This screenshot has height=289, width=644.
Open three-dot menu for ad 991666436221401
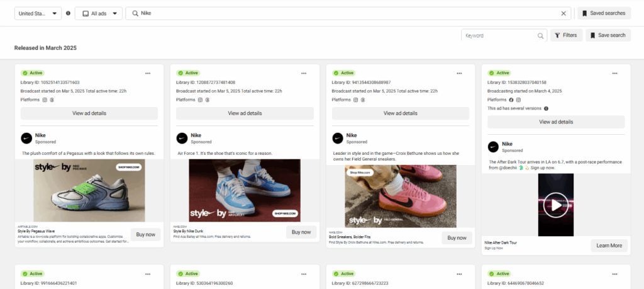tap(148, 274)
